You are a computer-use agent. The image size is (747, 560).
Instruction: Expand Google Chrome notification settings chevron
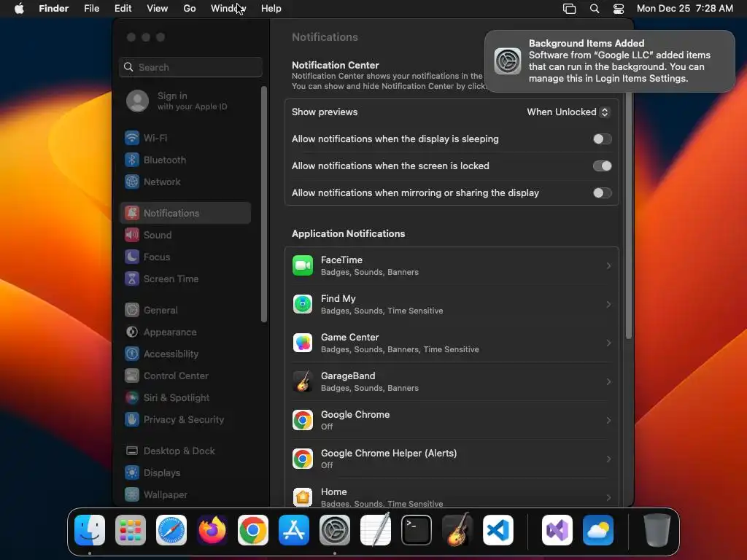coord(608,420)
